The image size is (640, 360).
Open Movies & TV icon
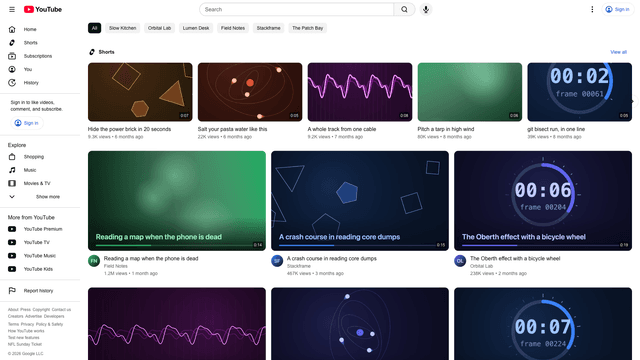tap(12, 183)
